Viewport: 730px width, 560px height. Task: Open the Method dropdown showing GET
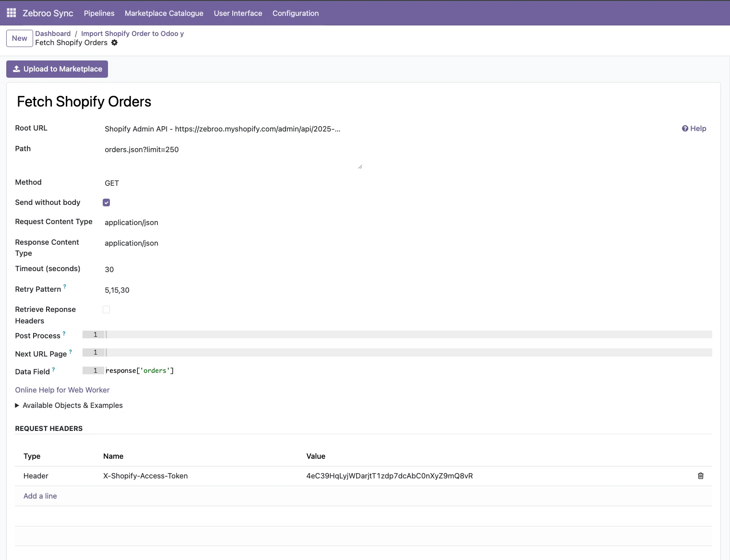click(x=233, y=183)
